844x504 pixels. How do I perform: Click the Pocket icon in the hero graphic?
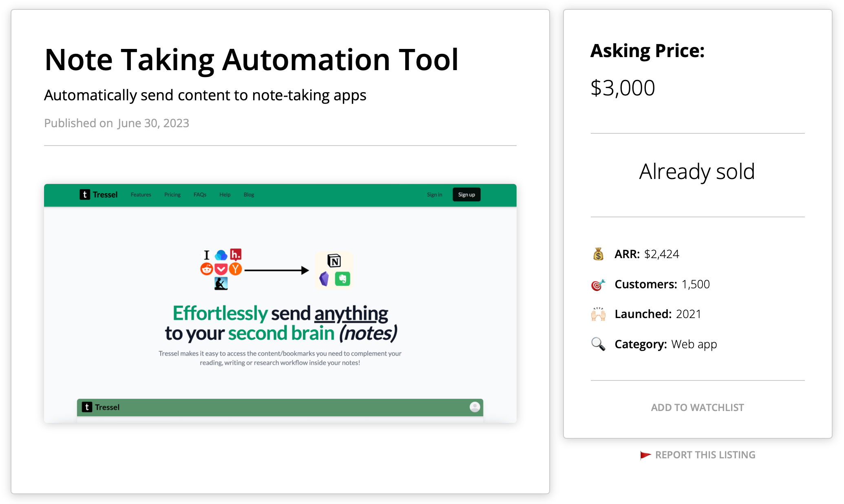click(x=221, y=269)
